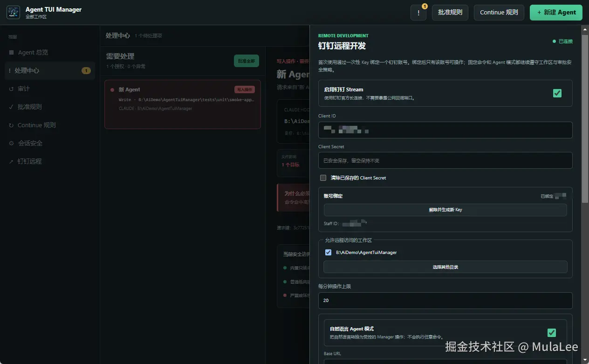Screen dimensions: 589x364
Task: Toggle 自然语言 Agent 模式 checkbox
Action: click(552, 333)
